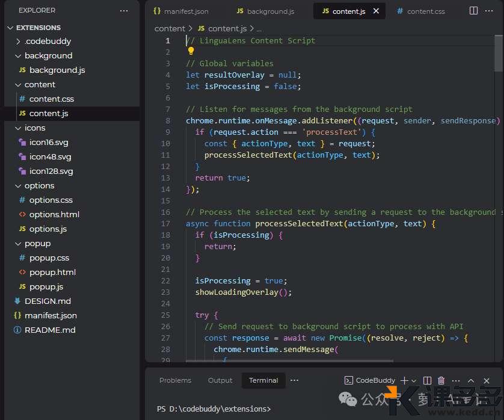
Task: Click the editor vertical scrollbar thumb
Action: pos(499,54)
